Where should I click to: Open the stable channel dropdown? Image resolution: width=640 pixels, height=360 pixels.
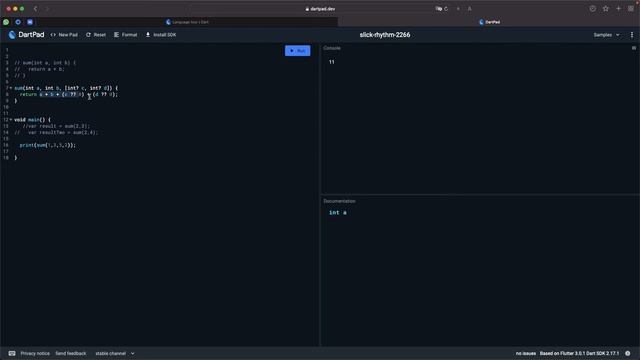[115, 353]
